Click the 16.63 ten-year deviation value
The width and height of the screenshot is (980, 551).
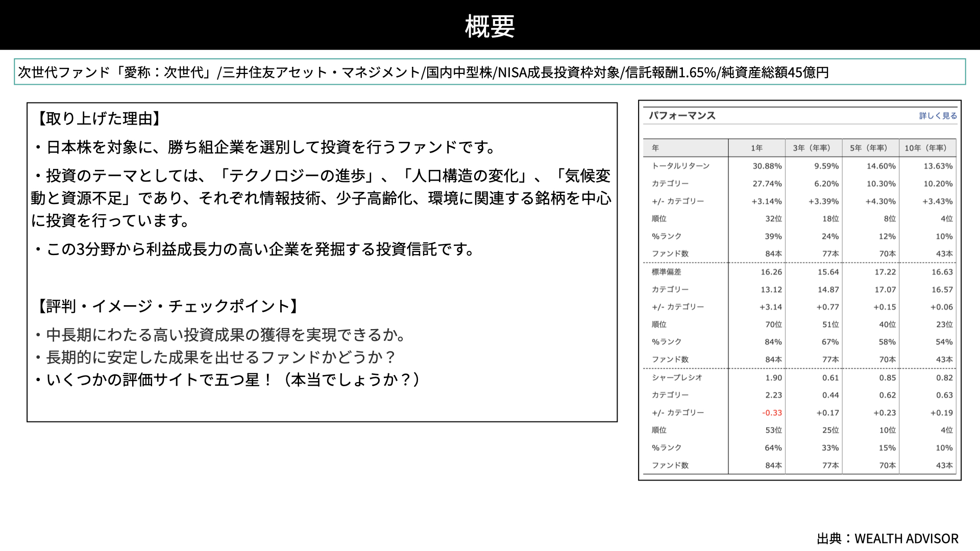point(942,272)
